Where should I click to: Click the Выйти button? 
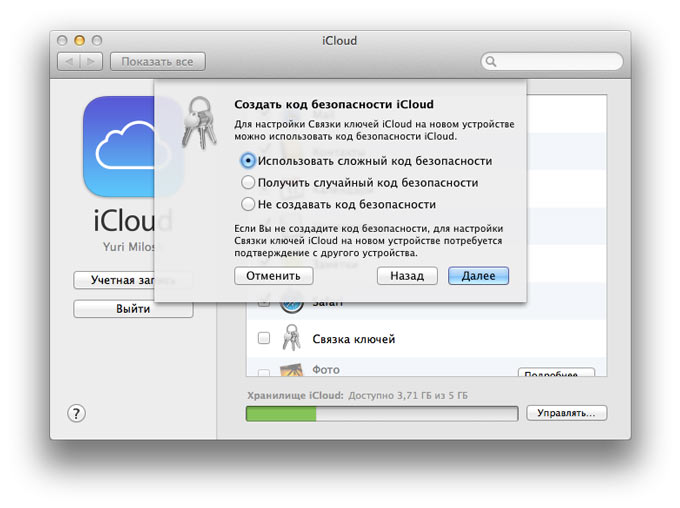coord(133,309)
